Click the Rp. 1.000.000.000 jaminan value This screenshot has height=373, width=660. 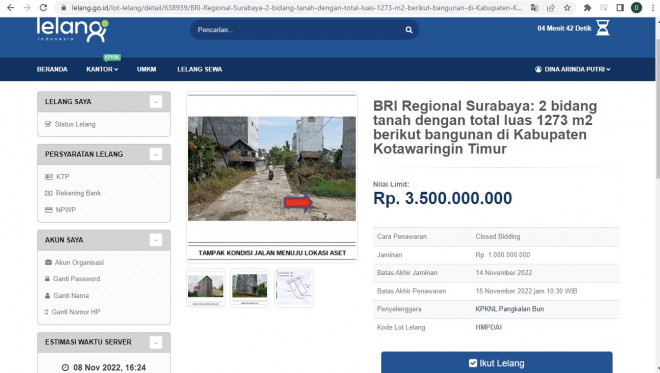click(x=503, y=255)
